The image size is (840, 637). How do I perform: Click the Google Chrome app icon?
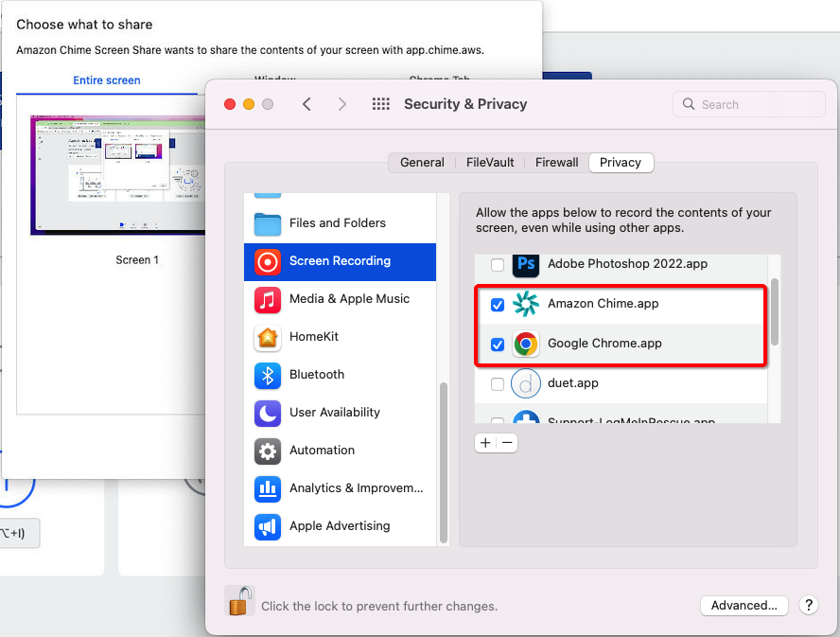click(x=526, y=344)
